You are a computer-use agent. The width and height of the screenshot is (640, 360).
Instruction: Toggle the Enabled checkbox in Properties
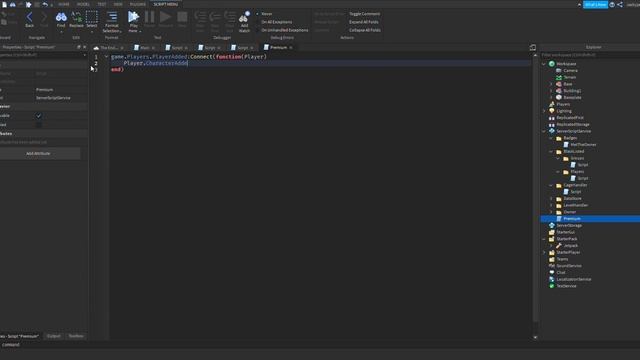[x=39, y=116]
